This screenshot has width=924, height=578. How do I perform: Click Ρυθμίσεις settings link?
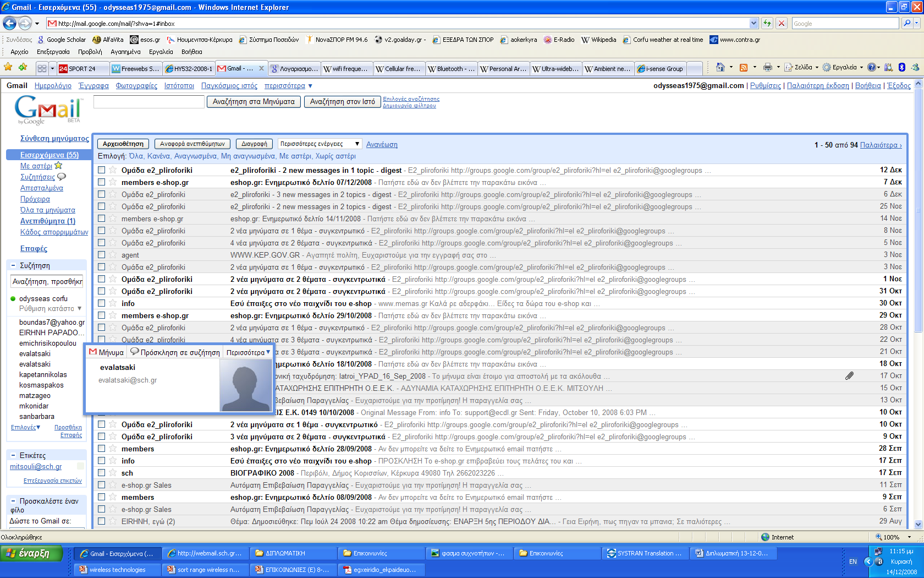[766, 86]
